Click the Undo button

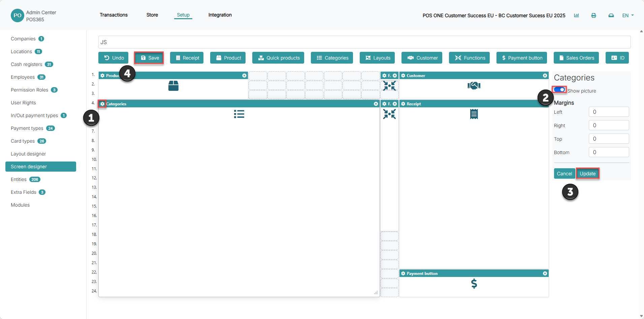114,58
